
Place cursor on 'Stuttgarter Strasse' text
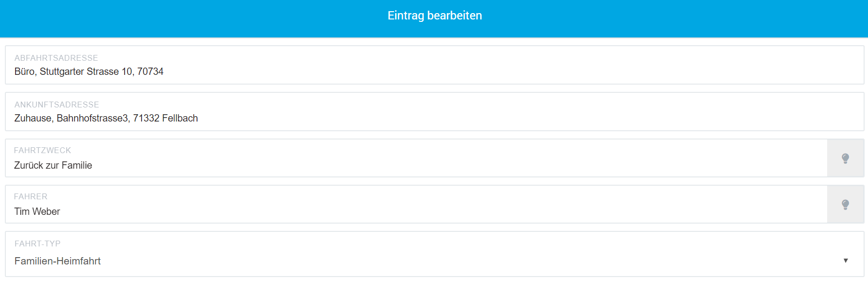coord(79,71)
